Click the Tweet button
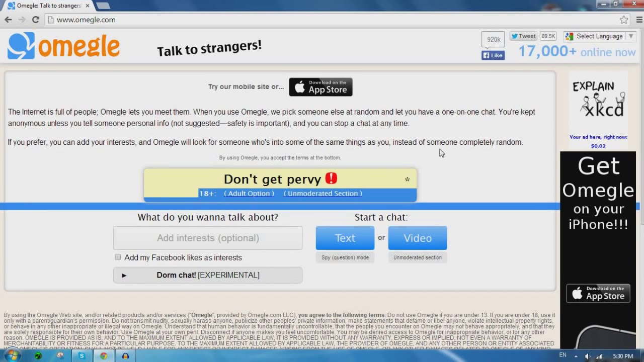This screenshot has width=644, height=362. click(523, 36)
